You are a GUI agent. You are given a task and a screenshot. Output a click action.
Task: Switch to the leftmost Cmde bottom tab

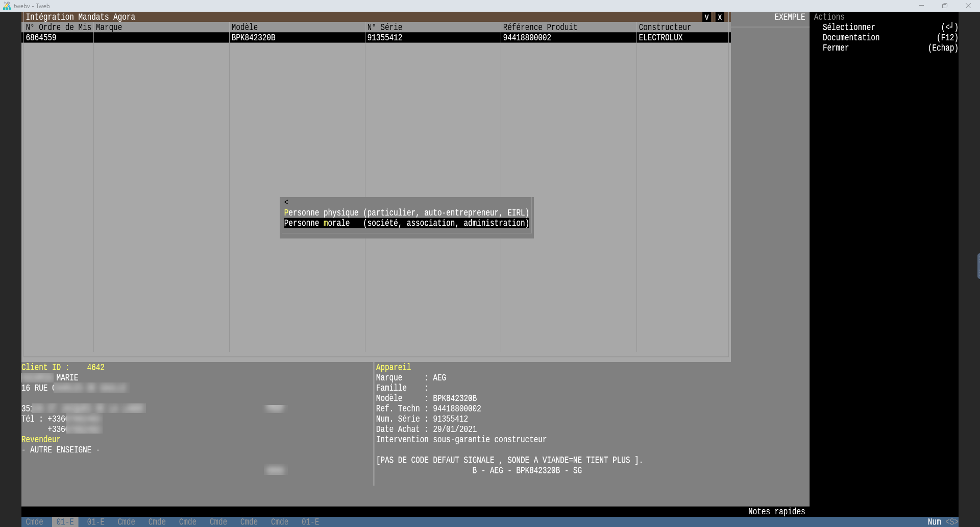coord(34,521)
